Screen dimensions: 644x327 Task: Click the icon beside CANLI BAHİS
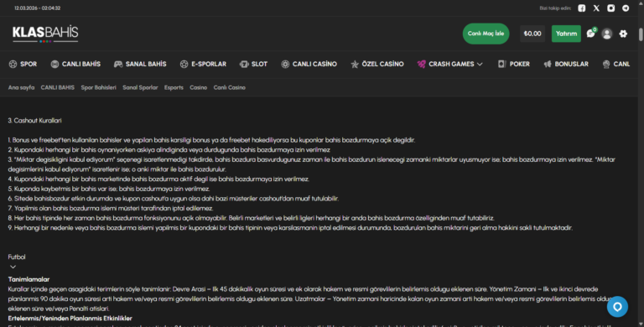pyautogui.click(x=55, y=64)
